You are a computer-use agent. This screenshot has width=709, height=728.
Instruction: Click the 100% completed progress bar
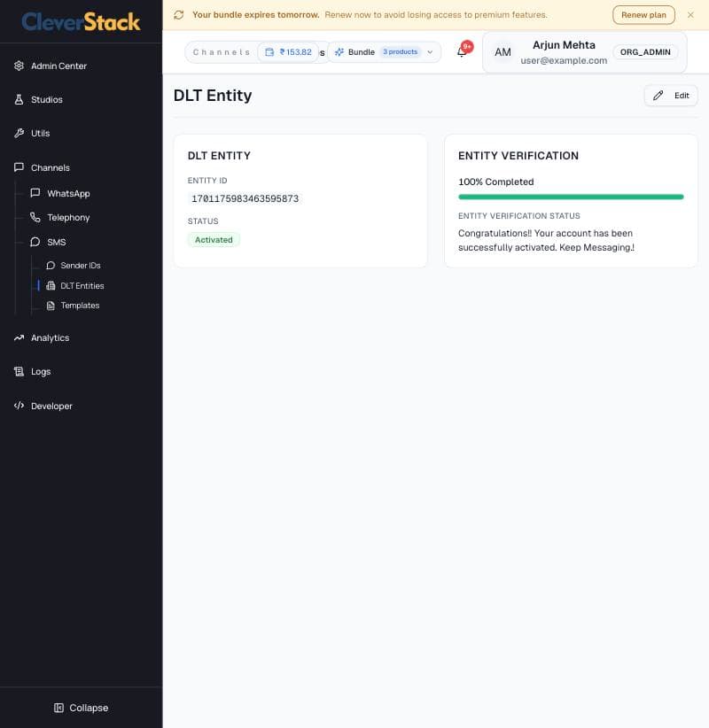tap(571, 197)
